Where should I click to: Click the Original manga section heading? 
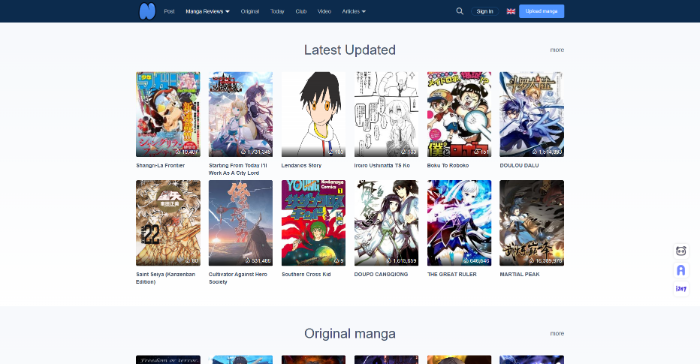click(x=350, y=334)
